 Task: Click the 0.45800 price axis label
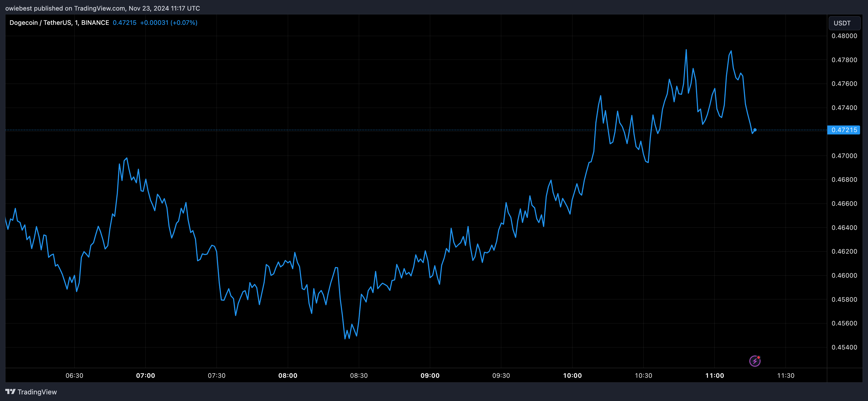click(844, 299)
